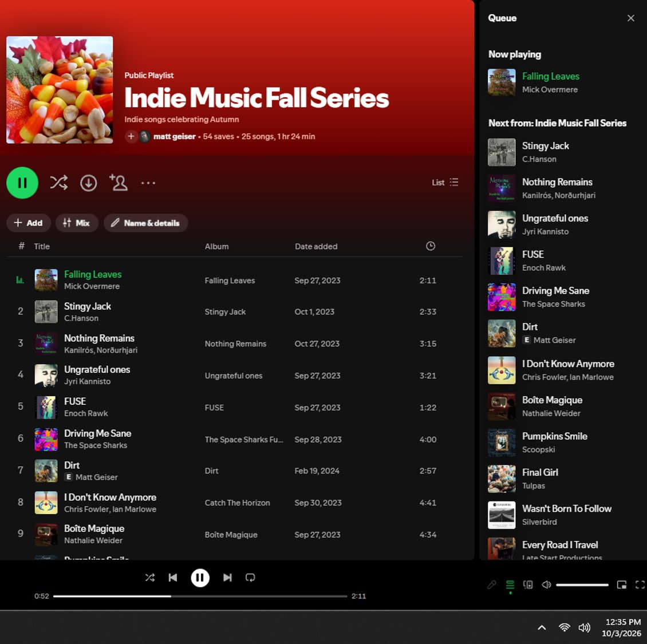
Task: Click the FUSE album art in row 5
Action: coord(46,407)
